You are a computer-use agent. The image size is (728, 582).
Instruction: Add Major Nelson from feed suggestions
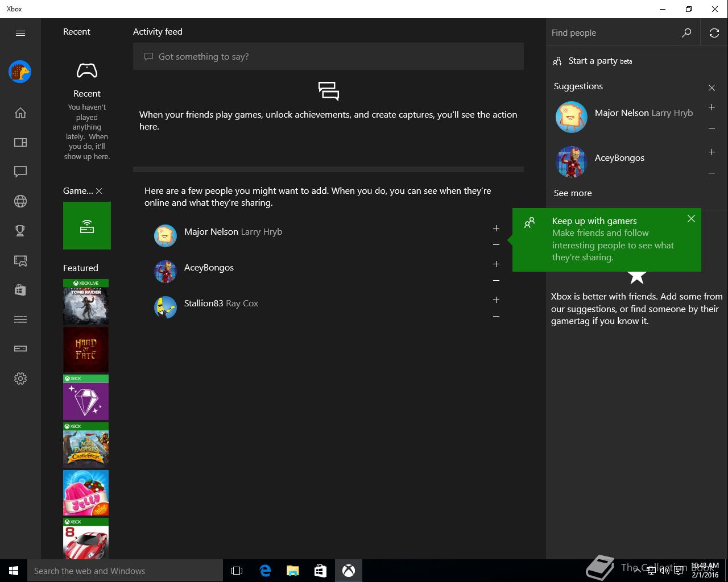(x=496, y=228)
